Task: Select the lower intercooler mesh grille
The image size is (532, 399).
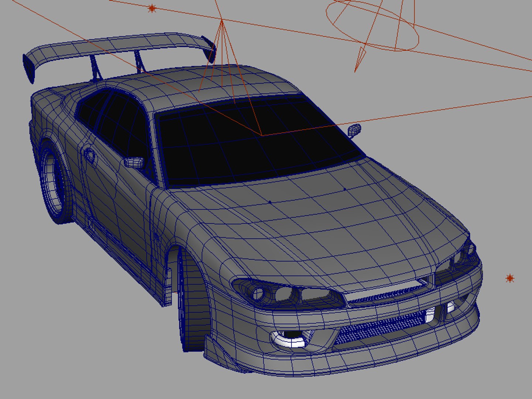Action: (x=380, y=327)
